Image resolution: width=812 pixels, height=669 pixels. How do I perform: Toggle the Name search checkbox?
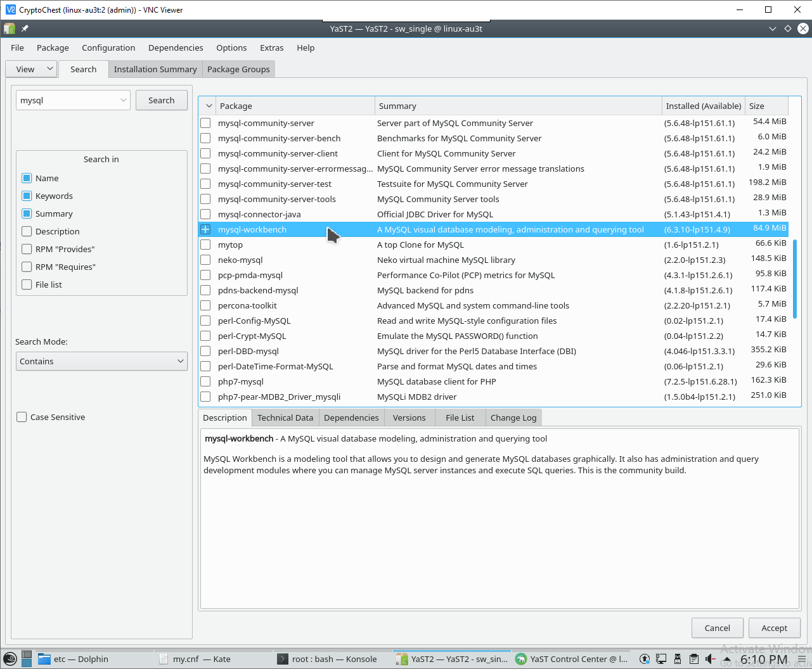pos(27,178)
